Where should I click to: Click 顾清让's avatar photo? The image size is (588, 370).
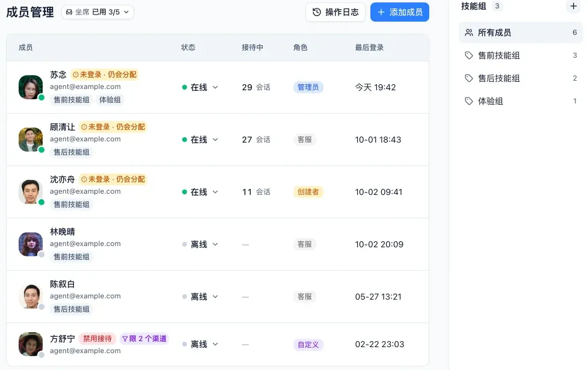point(31,140)
